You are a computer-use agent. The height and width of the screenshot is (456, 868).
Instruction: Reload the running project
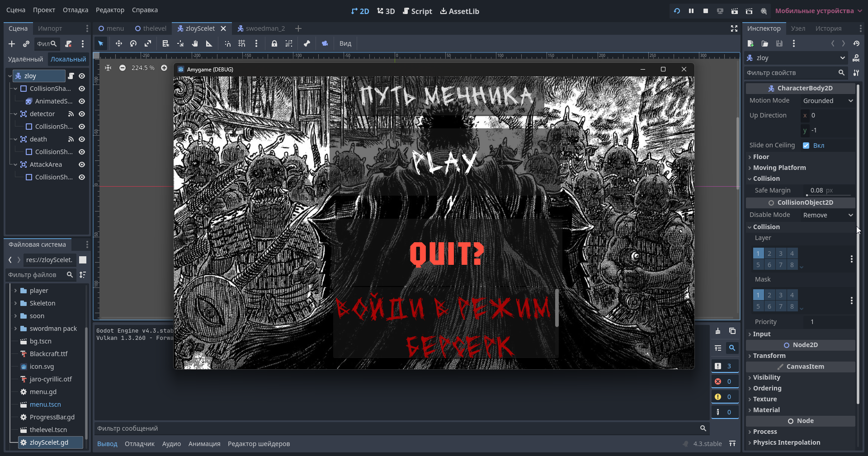tap(677, 11)
